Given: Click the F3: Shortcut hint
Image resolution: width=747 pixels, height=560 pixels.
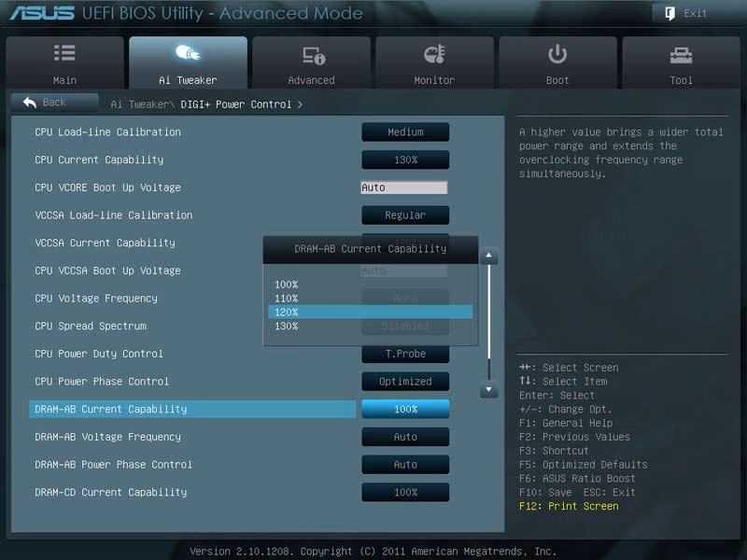Looking at the screenshot, I should [x=554, y=451].
